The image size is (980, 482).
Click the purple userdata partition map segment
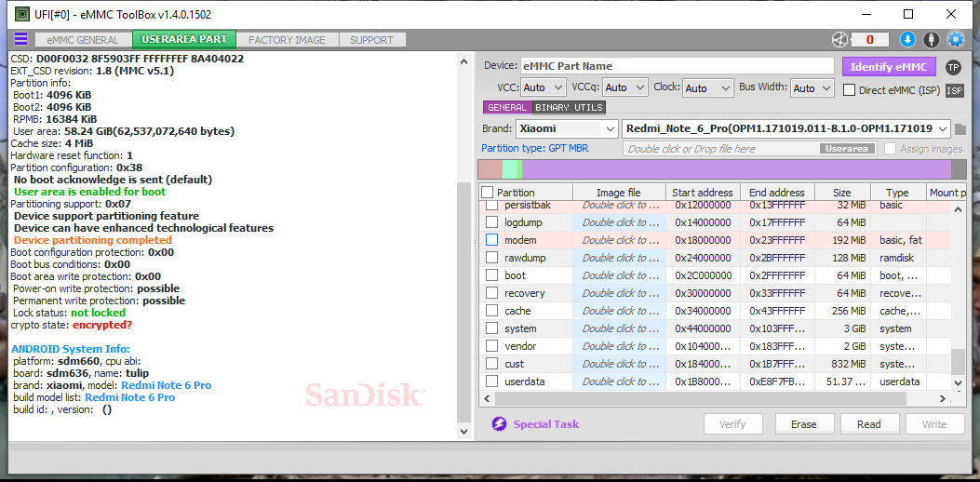[736, 169]
